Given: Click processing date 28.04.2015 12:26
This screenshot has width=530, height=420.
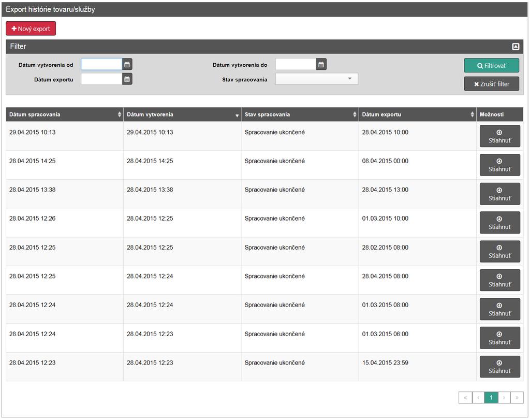Looking at the screenshot, I should (32, 219).
